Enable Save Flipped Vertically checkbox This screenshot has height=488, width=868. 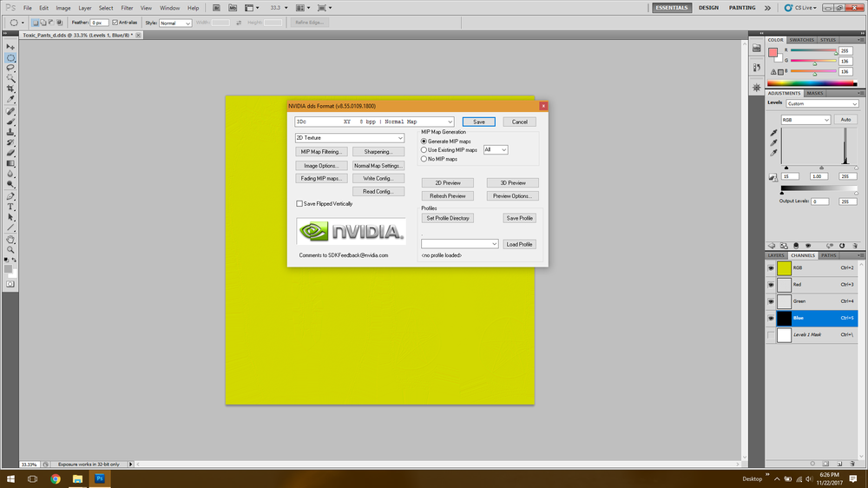click(299, 204)
